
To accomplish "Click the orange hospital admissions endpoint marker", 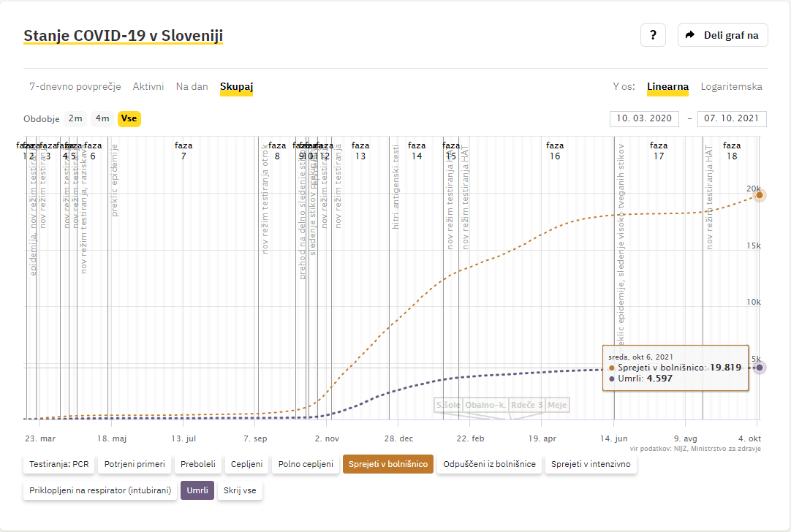I will [760, 195].
